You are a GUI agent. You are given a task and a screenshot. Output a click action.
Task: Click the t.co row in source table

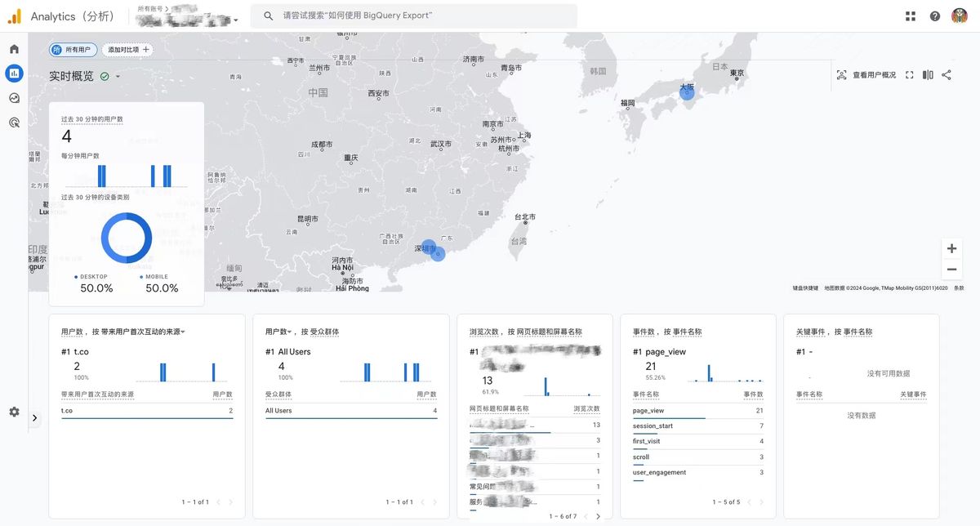pos(147,411)
